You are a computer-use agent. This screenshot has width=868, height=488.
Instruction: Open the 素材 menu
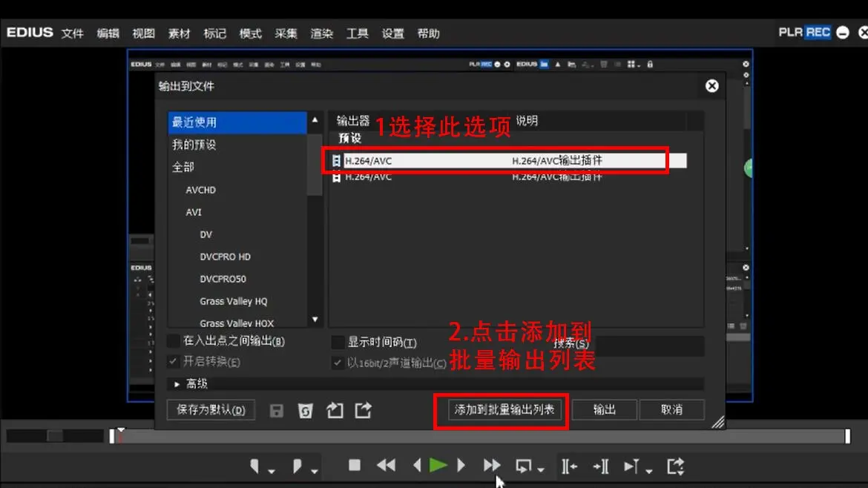coord(180,34)
